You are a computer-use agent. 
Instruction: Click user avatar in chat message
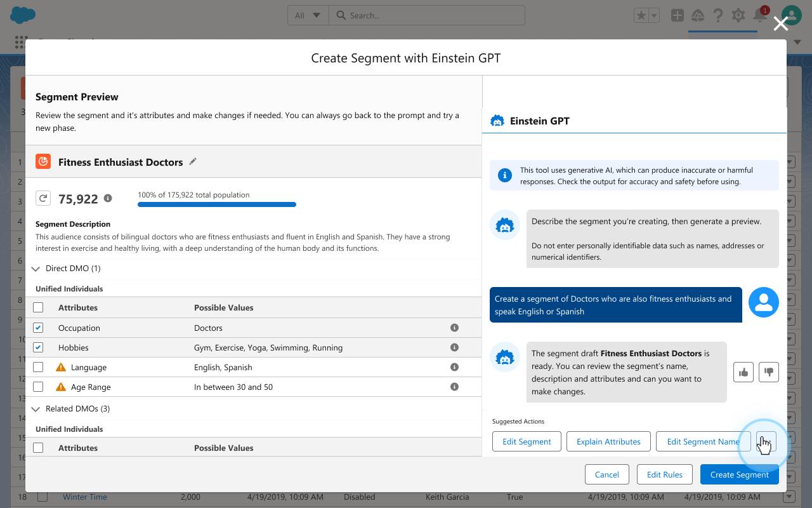tap(764, 302)
